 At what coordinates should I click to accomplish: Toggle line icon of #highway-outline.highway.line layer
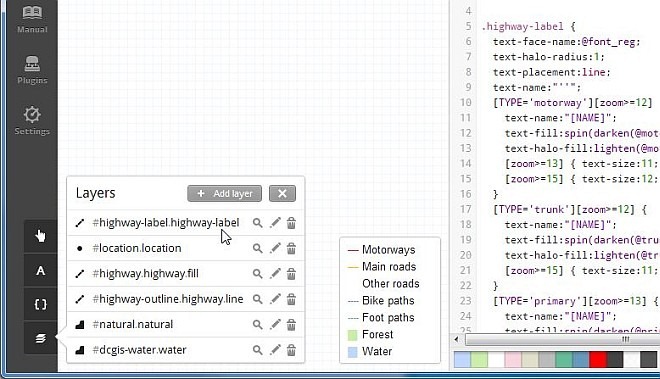coord(80,299)
